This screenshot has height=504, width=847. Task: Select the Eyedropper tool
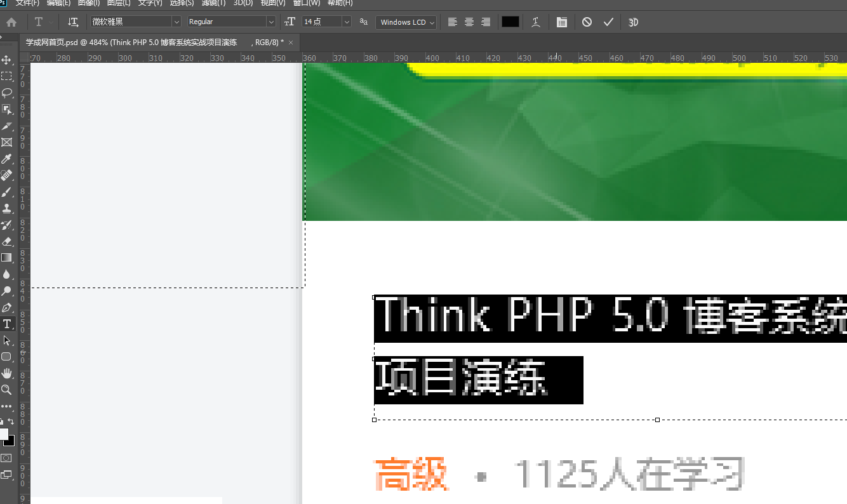click(x=6, y=159)
